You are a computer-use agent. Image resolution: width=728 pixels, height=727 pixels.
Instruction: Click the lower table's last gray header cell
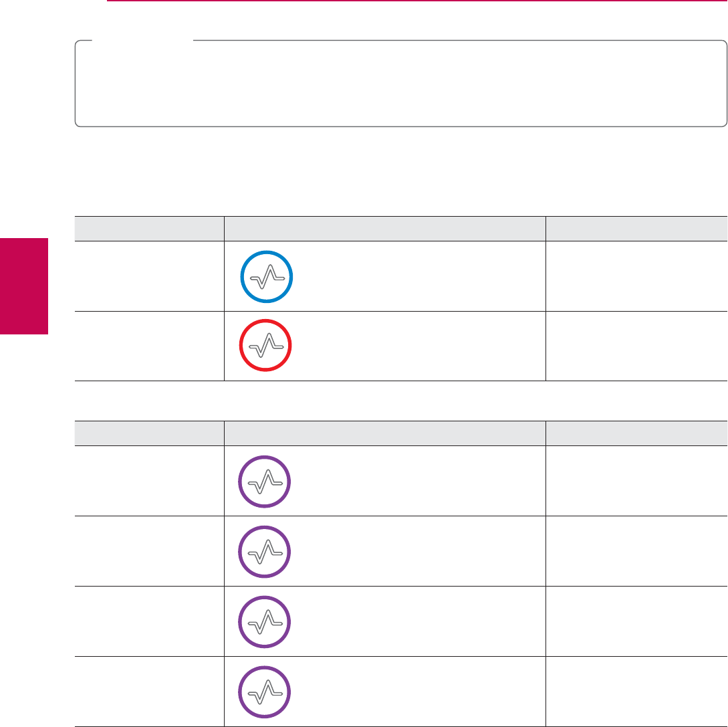point(636,433)
